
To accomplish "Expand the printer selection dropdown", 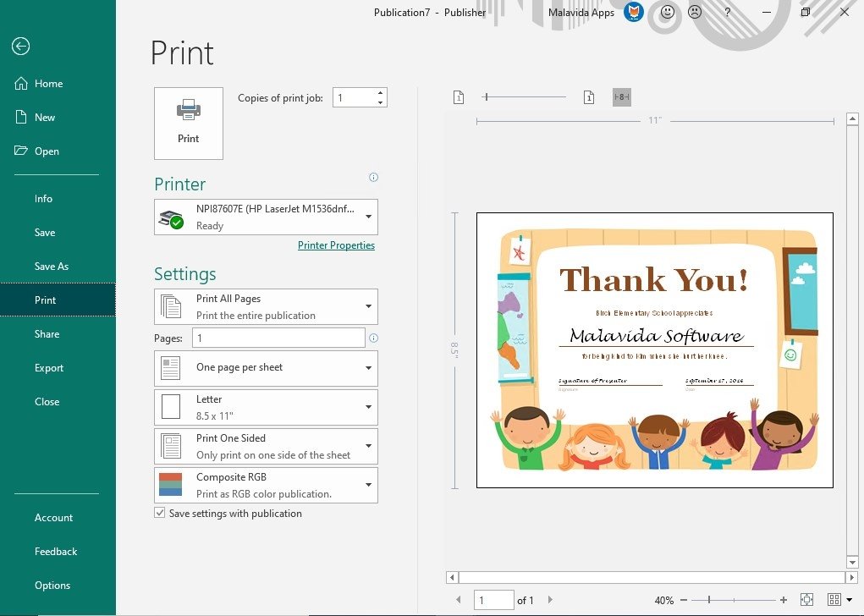I will point(368,217).
